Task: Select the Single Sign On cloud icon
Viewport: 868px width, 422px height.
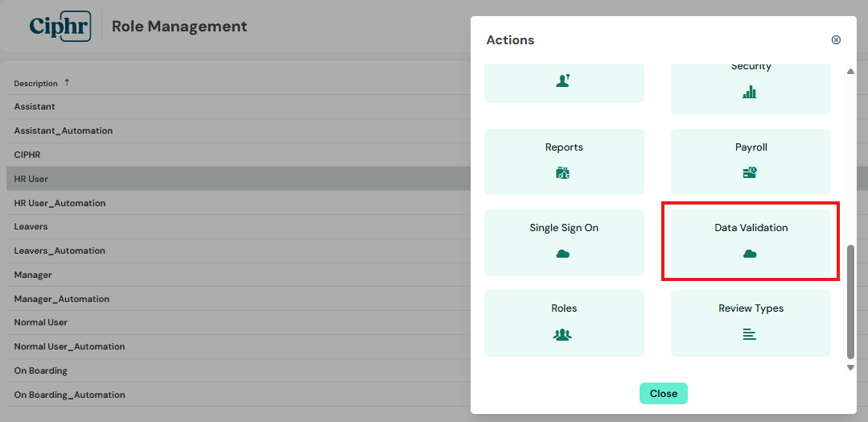Action: 563,254
